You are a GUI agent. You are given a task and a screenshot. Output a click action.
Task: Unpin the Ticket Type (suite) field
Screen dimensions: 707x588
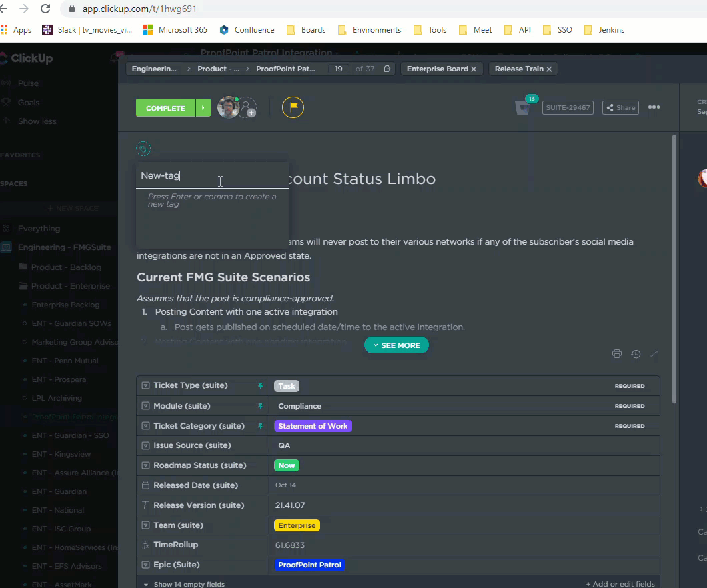(260, 386)
